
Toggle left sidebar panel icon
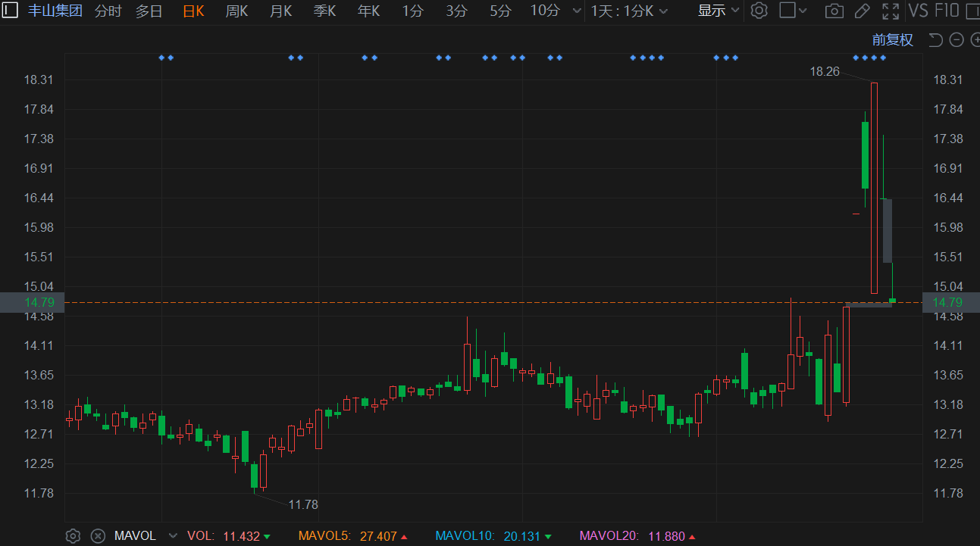point(10,11)
